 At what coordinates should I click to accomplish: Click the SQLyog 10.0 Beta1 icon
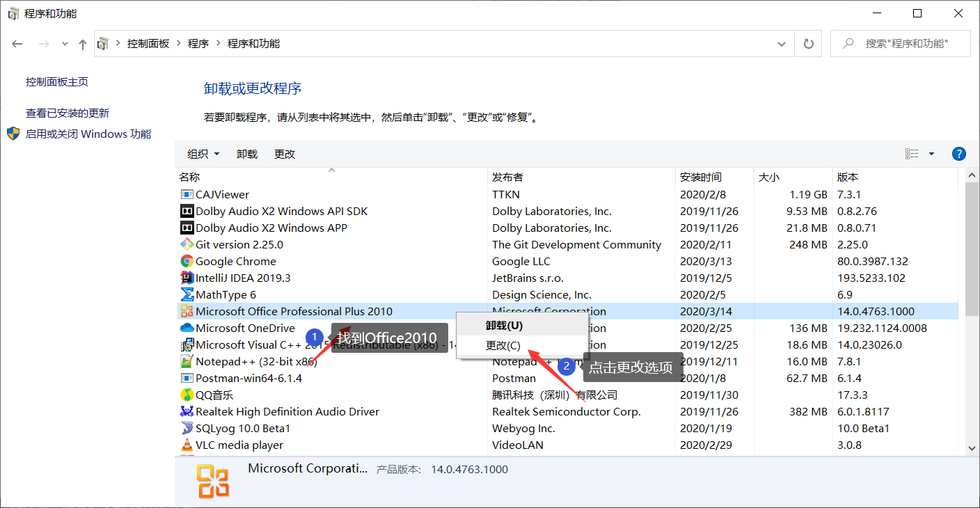point(187,428)
